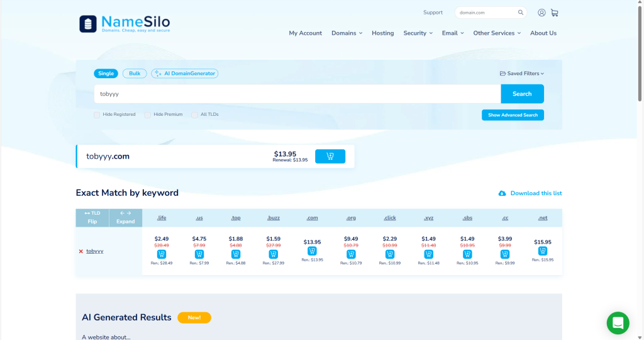The height and width of the screenshot is (340, 644).
Task: Open the shopping cart icon in header
Action: tap(555, 13)
